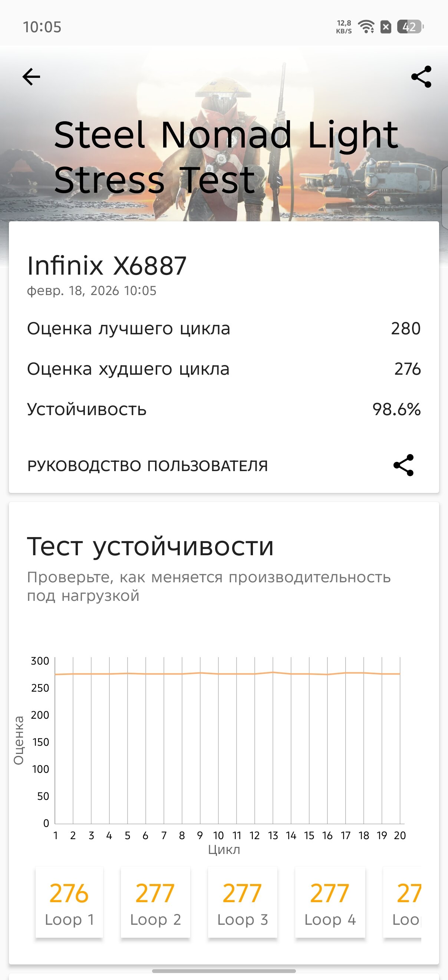This screenshot has height=980, width=448.
Task: Tap the back arrow icon
Action: coord(31,77)
